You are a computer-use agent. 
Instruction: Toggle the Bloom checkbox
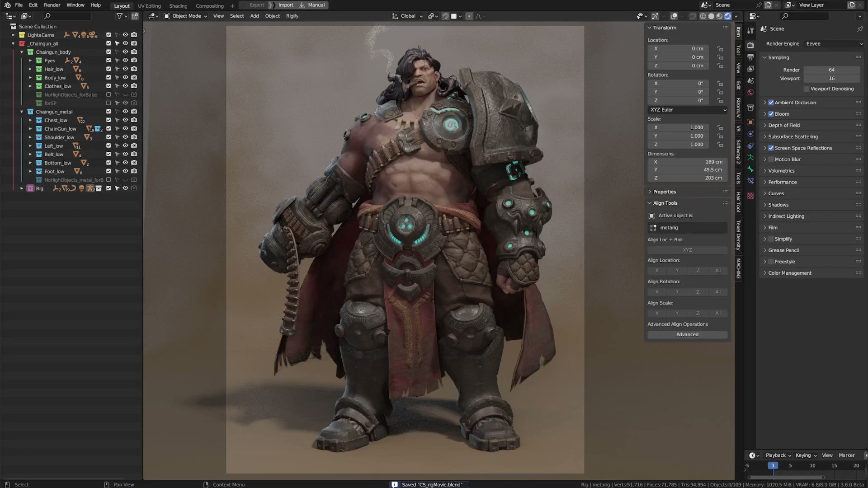coord(771,114)
